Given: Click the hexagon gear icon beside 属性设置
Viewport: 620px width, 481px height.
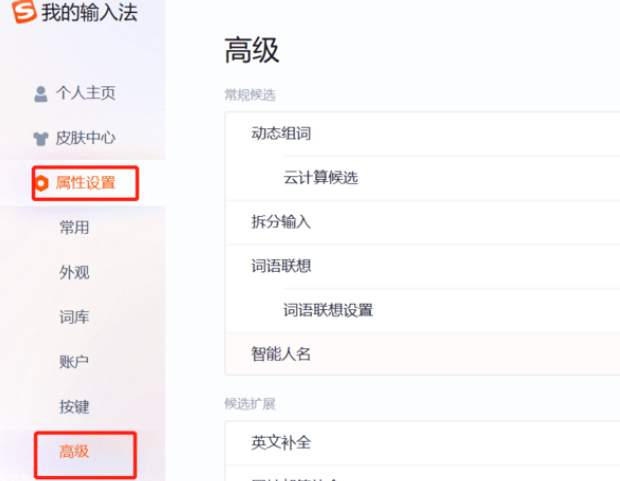Looking at the screenshot, I should pyautogui.click(x=41, y=183).
